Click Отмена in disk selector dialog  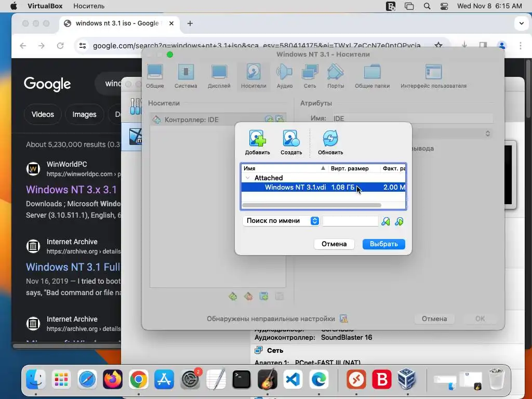(x=334, y=244)
